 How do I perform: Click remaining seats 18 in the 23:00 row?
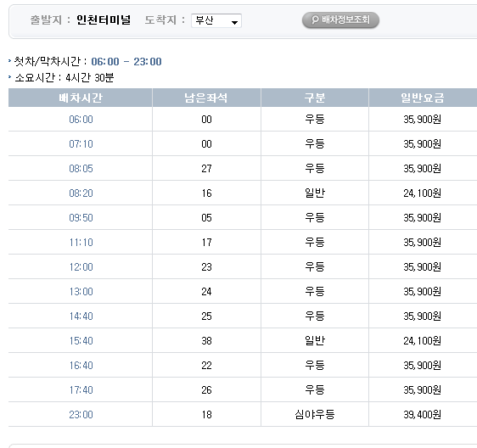click(x=206, y=415)
